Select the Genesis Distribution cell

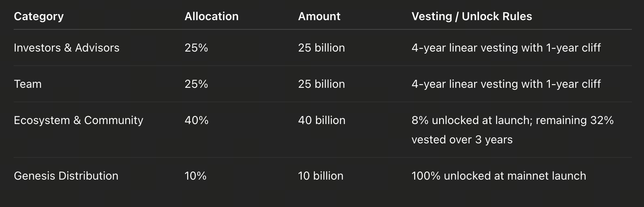(66, 176)
